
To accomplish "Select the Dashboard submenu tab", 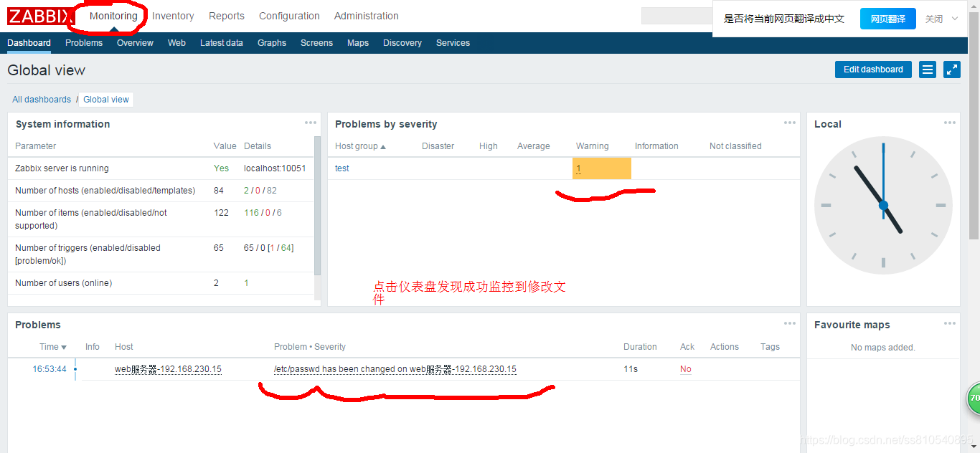I will 29,43.
